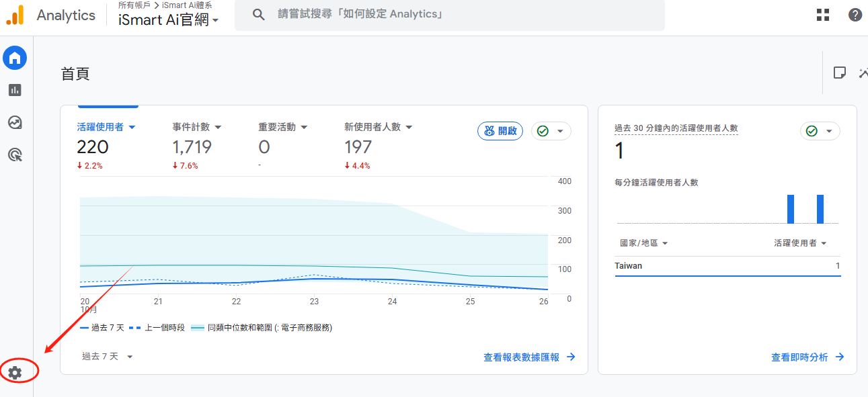Open the Admin gear settings icon
Screen dimensions: 868x397
15,372
